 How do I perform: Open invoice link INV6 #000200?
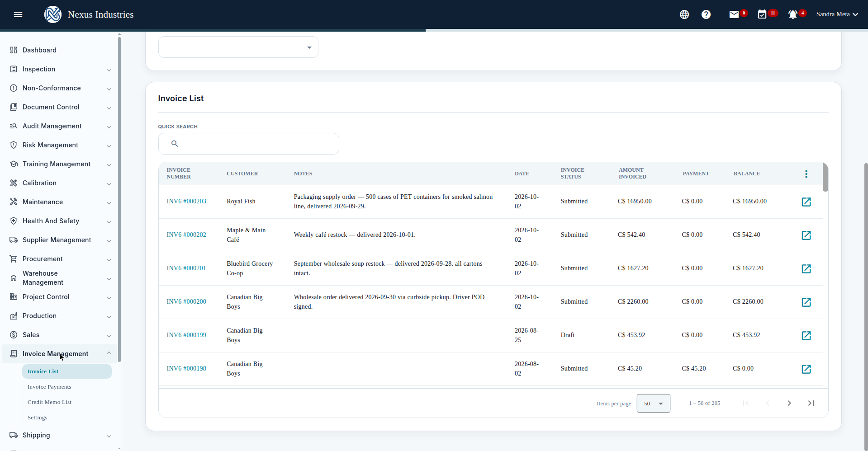(186, 301)
